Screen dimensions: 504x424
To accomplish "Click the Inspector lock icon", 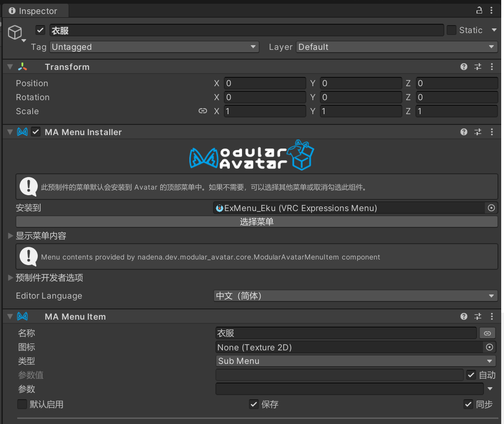I will 479,10.
